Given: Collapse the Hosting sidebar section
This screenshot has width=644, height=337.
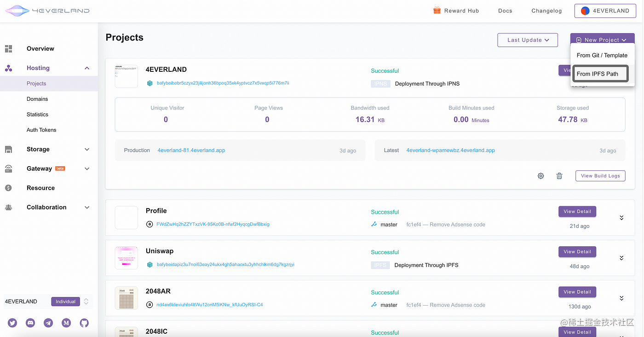Looking at the screenshot, I should pyautogui.click(x=87, y=68).
